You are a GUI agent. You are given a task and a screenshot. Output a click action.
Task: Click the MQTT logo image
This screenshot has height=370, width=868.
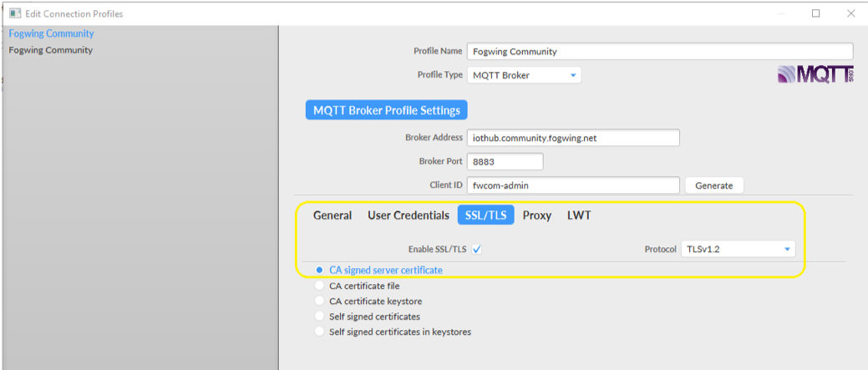[x=815, y=74]
